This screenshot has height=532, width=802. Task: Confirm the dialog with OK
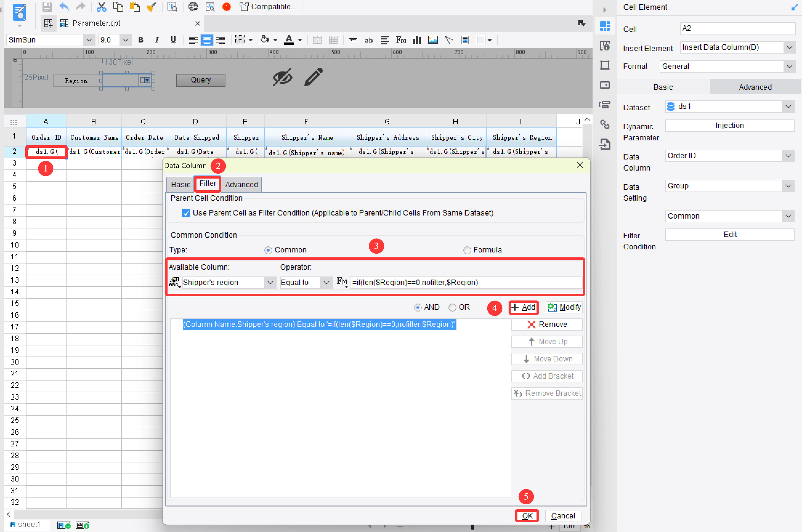point(526,515)
